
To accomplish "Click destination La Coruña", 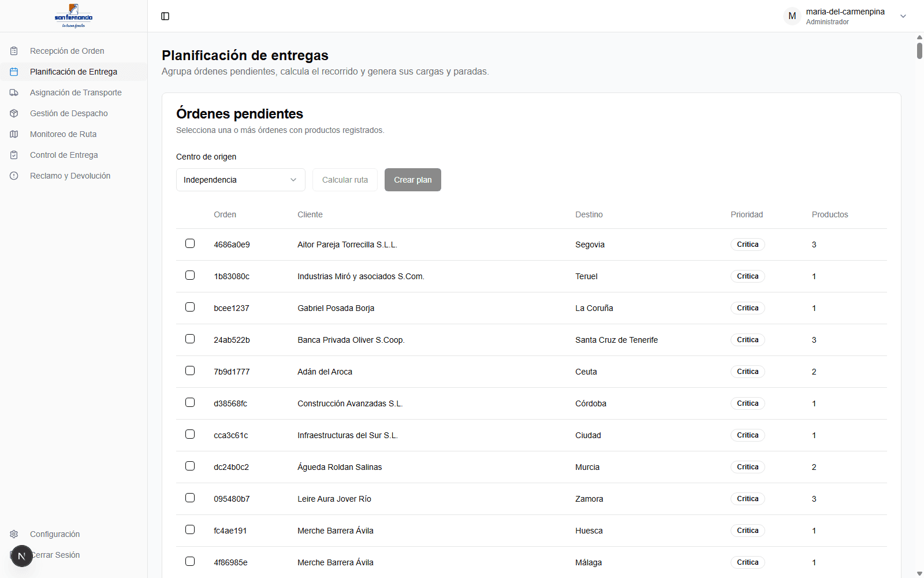I will tap(594, 308).
